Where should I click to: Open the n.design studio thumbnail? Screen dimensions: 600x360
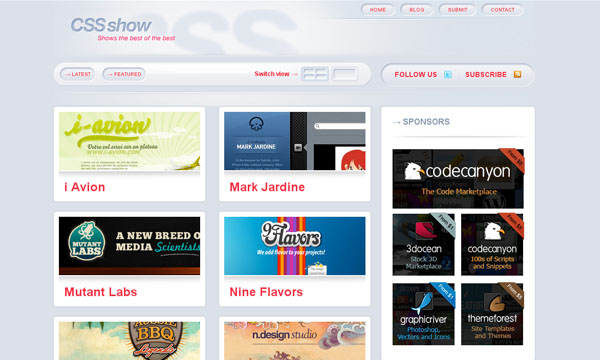click(295, 341)
